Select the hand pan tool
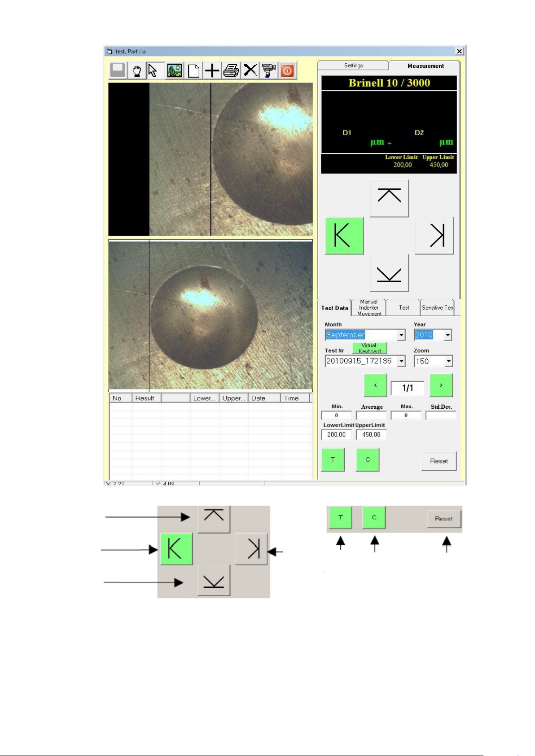This screenshot has height=756, width=535. tap(137, 71)
